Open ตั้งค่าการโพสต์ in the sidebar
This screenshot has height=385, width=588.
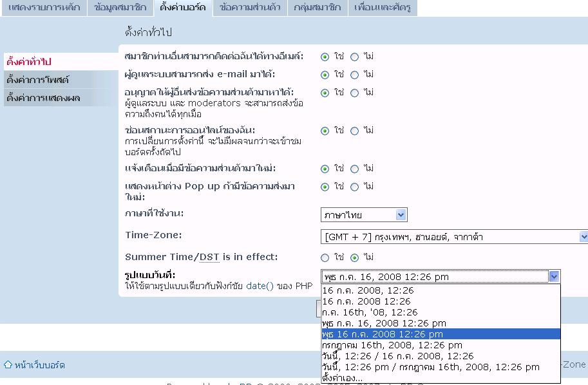(x=38, y=80)
